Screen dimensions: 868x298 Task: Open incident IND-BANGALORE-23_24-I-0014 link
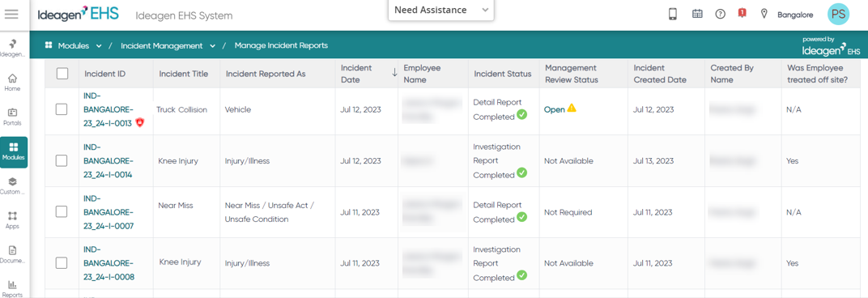pyautogui.click(x=108, y=160)
